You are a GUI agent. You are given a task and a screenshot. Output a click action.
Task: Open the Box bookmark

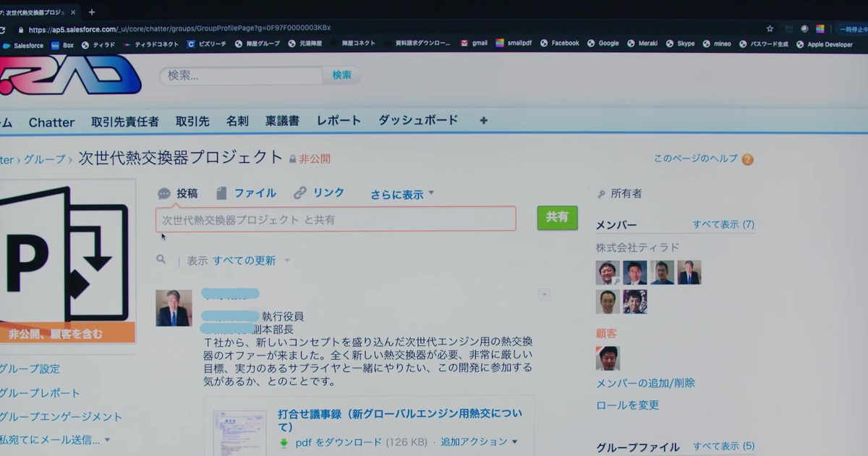click(62, 45)
